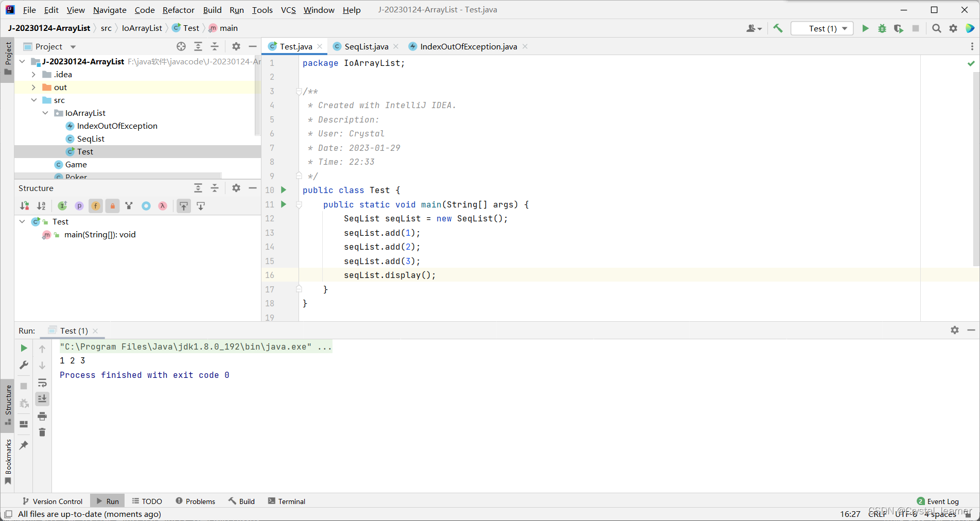Screen dimensions: 980x521
Task: Collapse all in Project panel toolbar
Action: [215, 46]
